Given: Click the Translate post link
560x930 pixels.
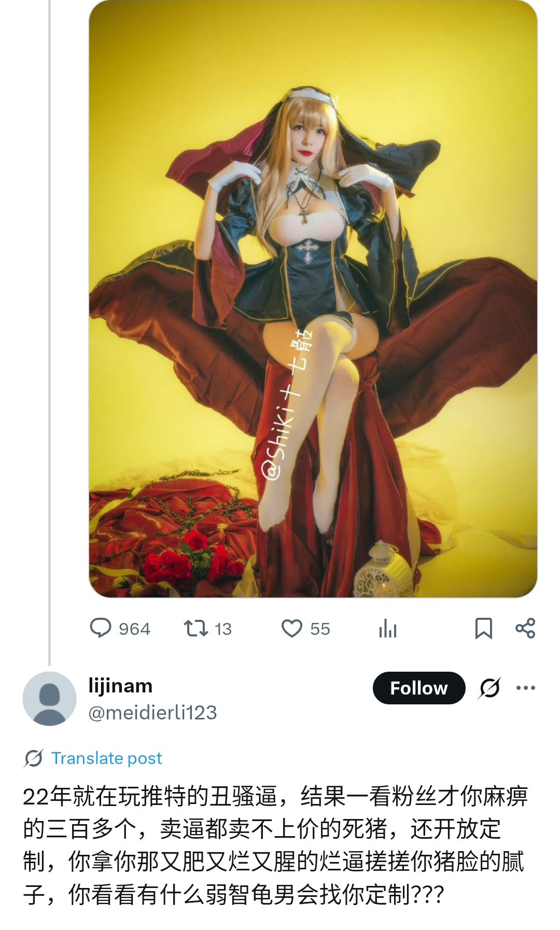Looking at the screenshot, I should click(107, 758).
